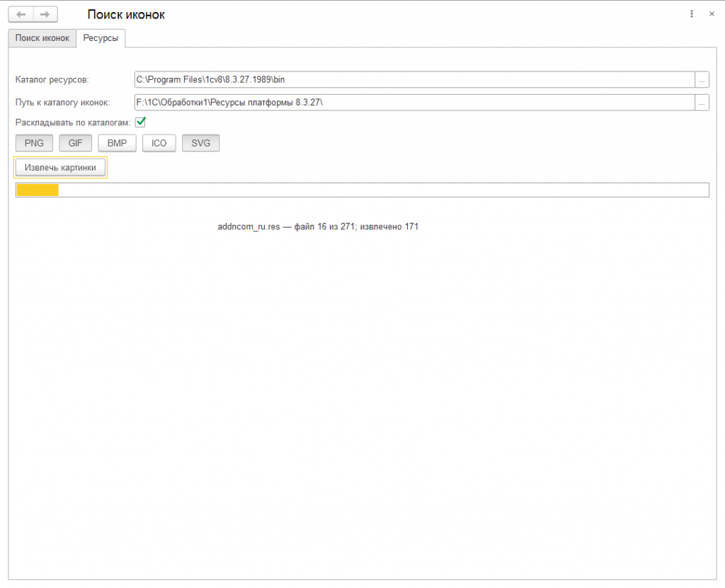
Task: Toggle the SVG format button
Action: (200, 143)
